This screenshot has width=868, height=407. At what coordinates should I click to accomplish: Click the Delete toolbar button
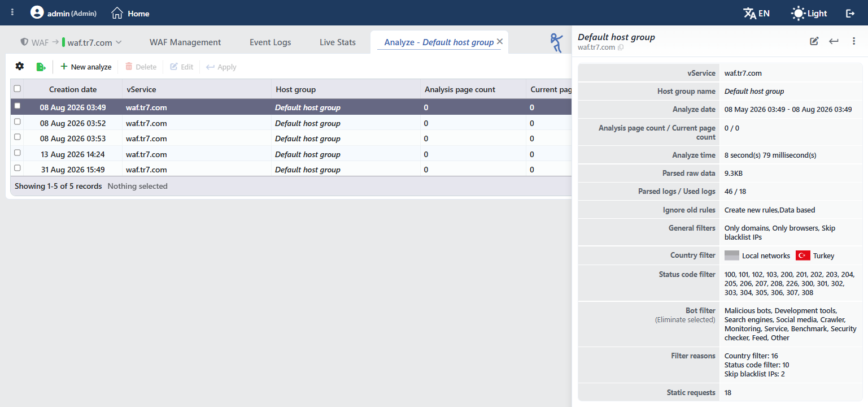pos(141,67)
